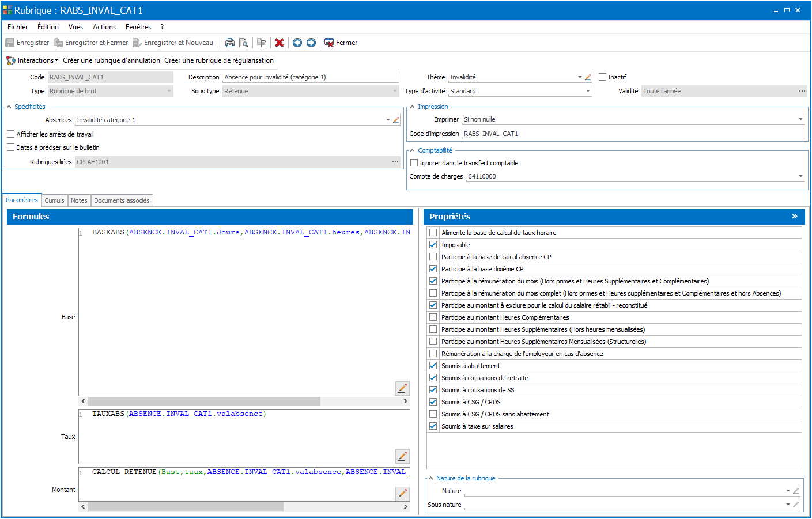This screenshot has height=519, width=812.
Task: Click the pencil icon beside Absences field
Action: (396, 120)
